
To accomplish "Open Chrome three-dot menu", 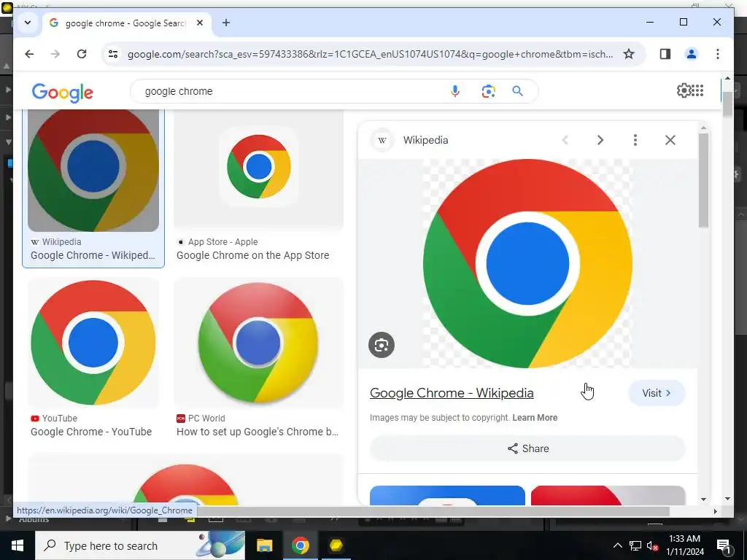I will click(718, 54).
